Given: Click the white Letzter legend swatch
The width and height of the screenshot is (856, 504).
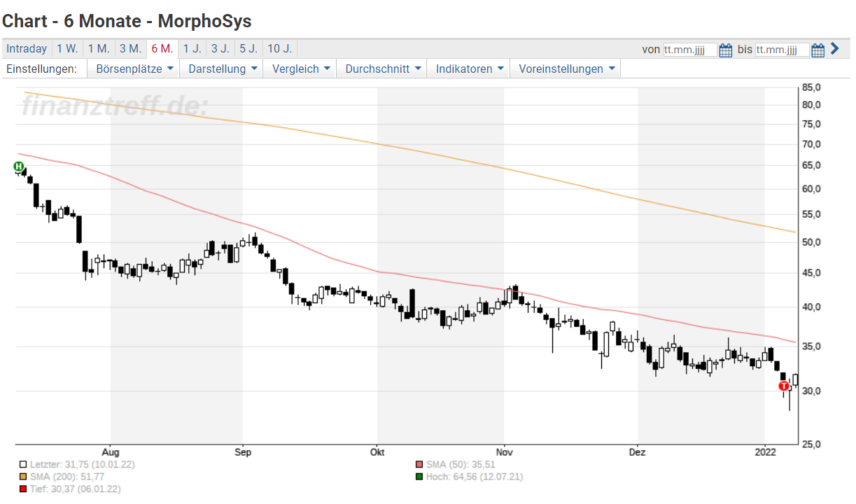Looking at the screenshot, I should click(x=23, y=464).
